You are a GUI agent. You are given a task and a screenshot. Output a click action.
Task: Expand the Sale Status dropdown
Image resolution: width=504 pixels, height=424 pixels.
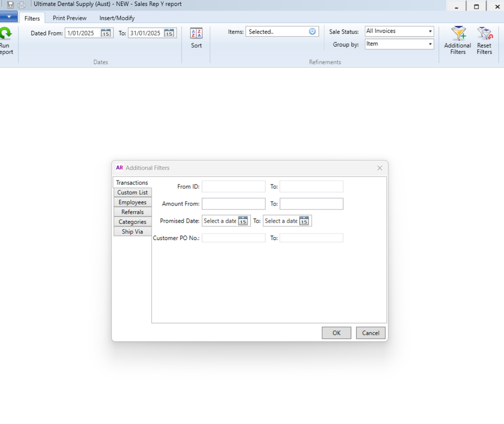430,31
